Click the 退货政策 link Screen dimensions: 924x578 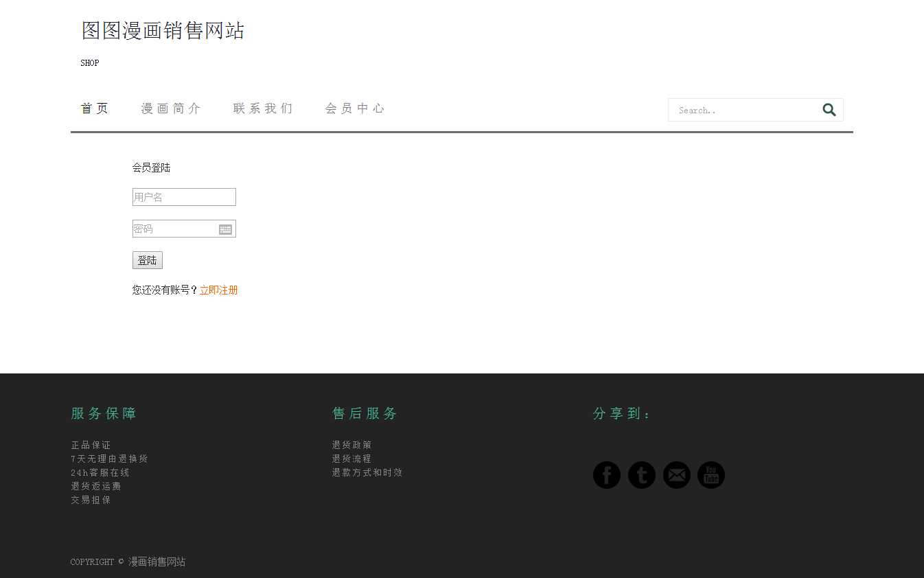point(351,445)
